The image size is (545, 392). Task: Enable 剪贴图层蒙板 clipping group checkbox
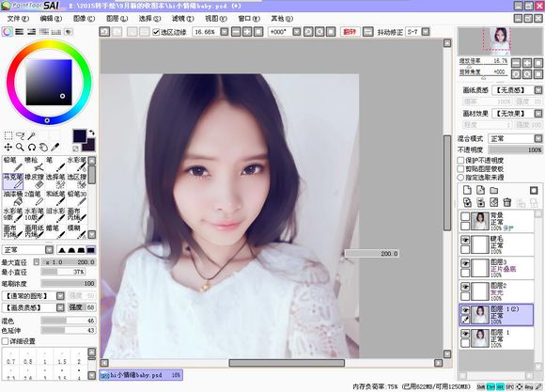click(460, 168)
